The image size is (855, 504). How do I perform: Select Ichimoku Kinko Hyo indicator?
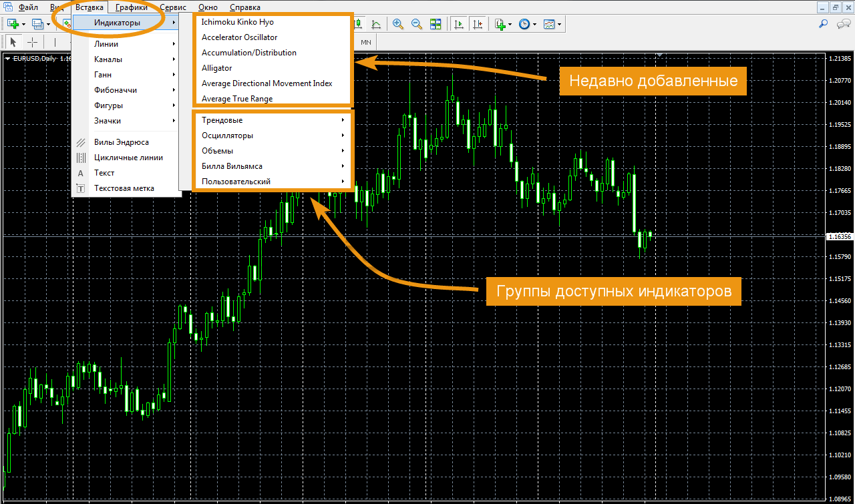point(238,22)
